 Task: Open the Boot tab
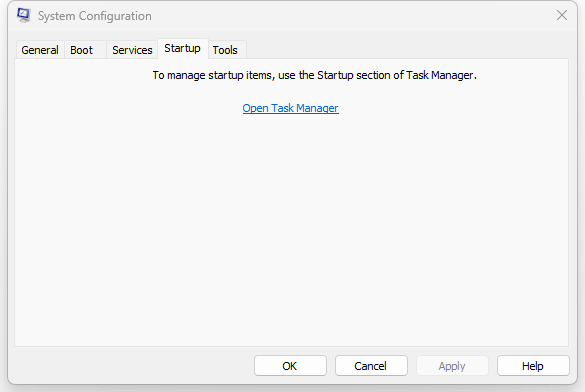coord(85,50)
